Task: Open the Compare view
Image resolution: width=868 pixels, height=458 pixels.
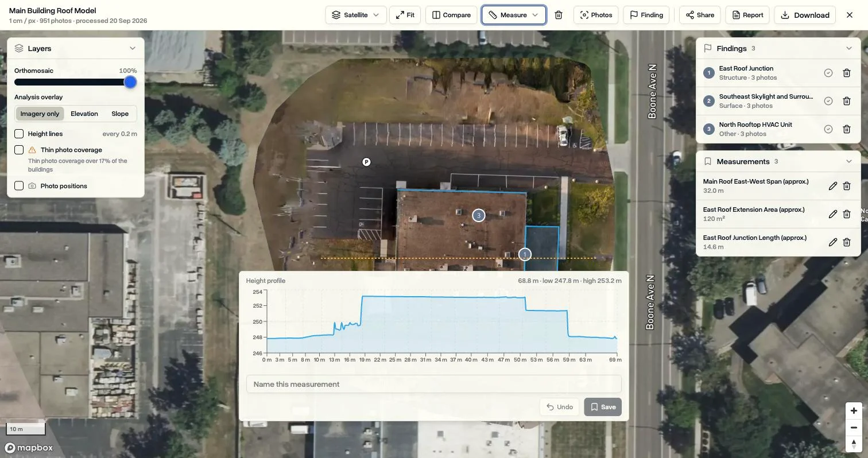Action: tap(451, 15)
